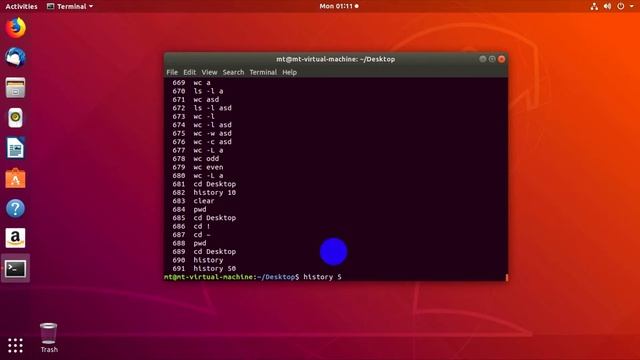The height and width of the screenshot is (360, 640).
Task: Open the Trash desktop icon
Action: 49,338
